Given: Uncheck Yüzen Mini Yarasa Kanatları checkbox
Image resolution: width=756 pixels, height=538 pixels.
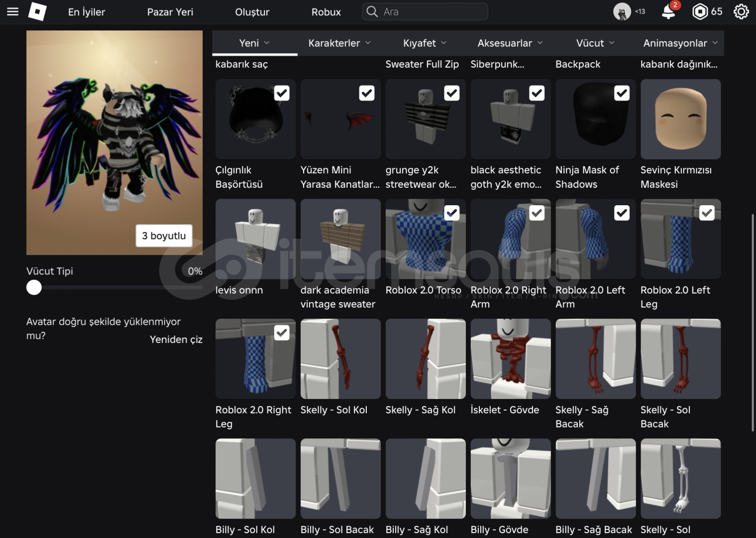Looking at the screenshot, I should click(x=367, y=93).
